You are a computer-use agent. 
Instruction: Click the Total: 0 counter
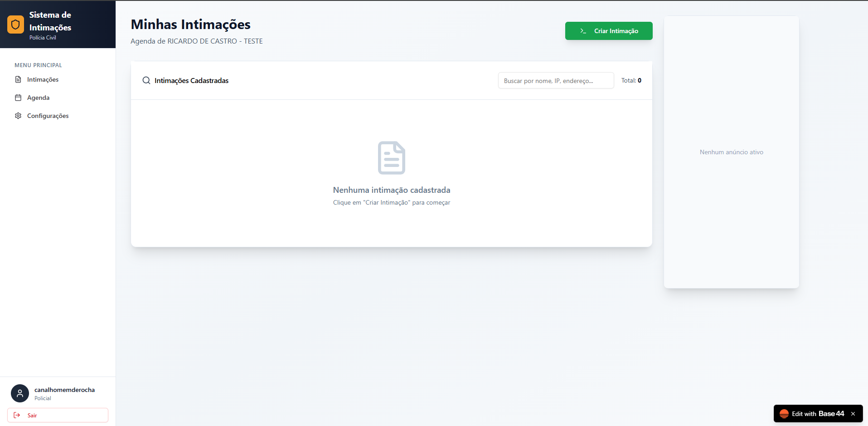tap(631, 80)
